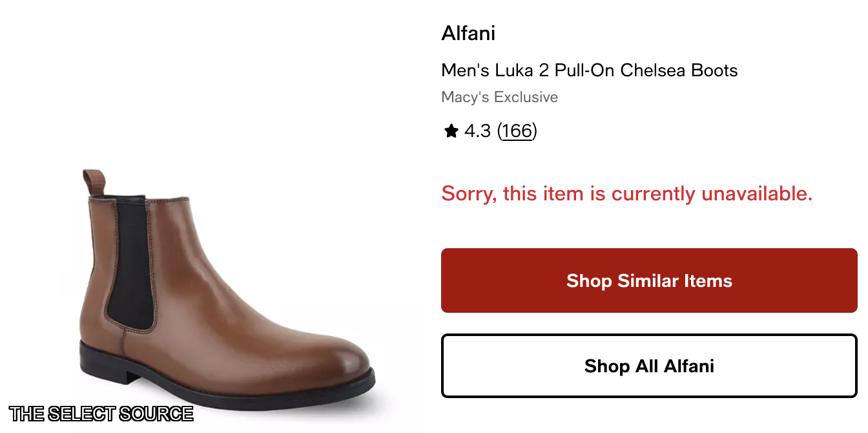Click the black star rating icon
Viewport: 868px width, 433px height.
pyautogui.click(x=451, y=132)
